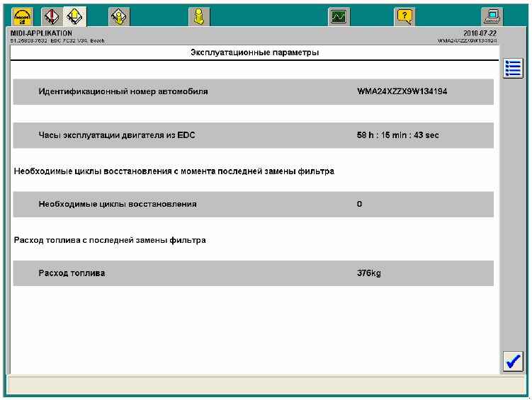Open the green graph monitor icon
The width and height of the screenshot is (532, 400).
click(x=340, y=16)
